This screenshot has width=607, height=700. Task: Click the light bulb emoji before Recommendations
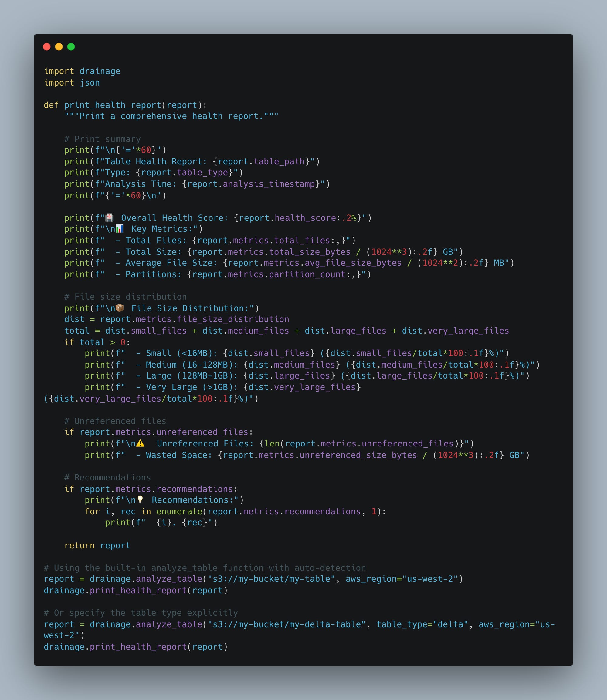(140, 500)
